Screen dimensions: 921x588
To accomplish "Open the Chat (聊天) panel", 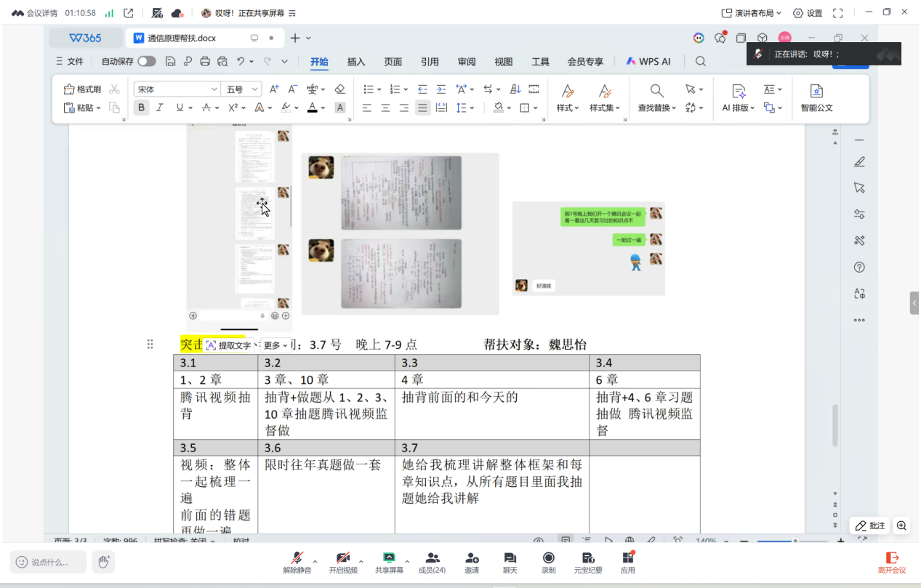I will (x=510, y=562).
